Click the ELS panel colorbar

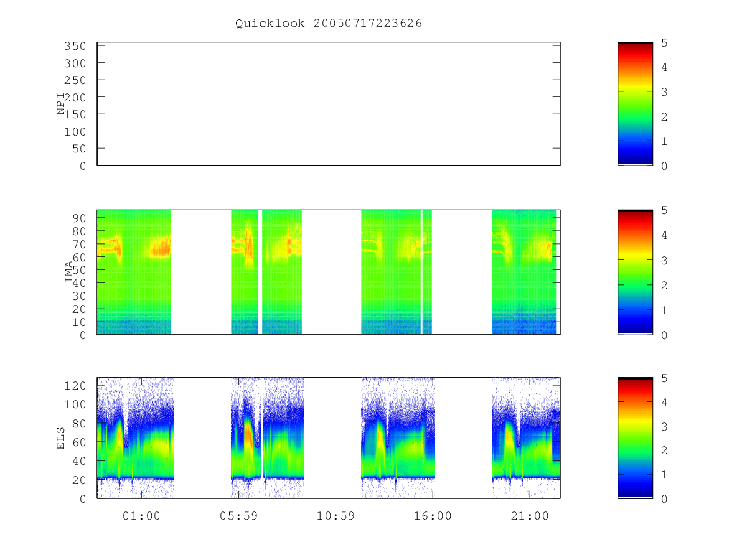pyautogui.click(x=635, y=438)
